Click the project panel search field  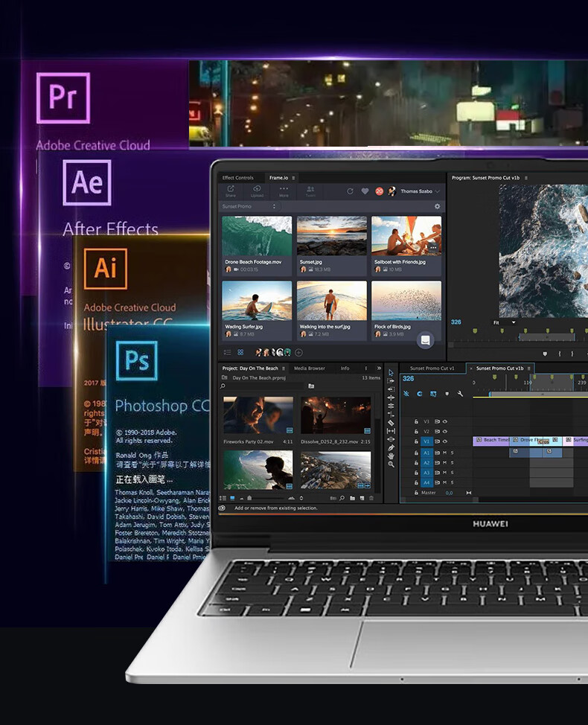263,386
